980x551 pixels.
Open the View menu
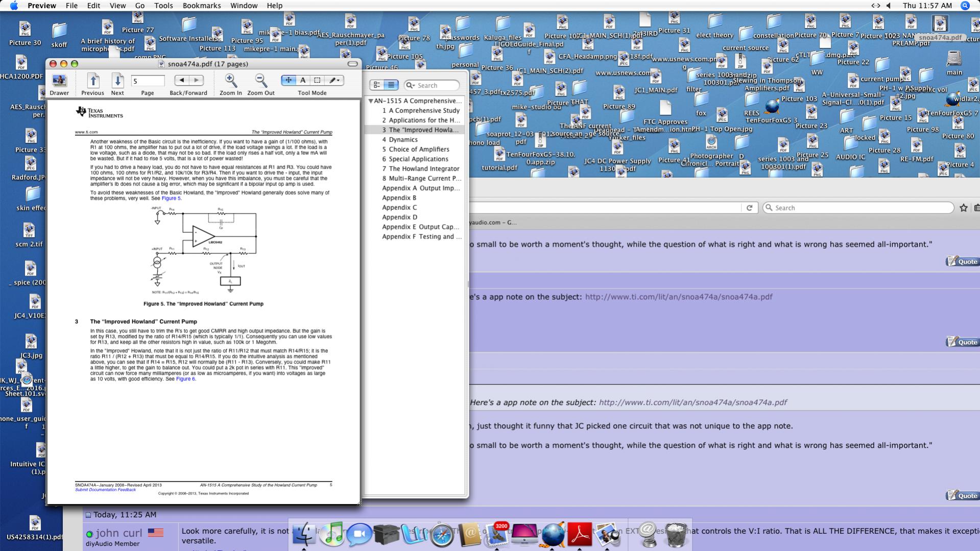[117, 6]
